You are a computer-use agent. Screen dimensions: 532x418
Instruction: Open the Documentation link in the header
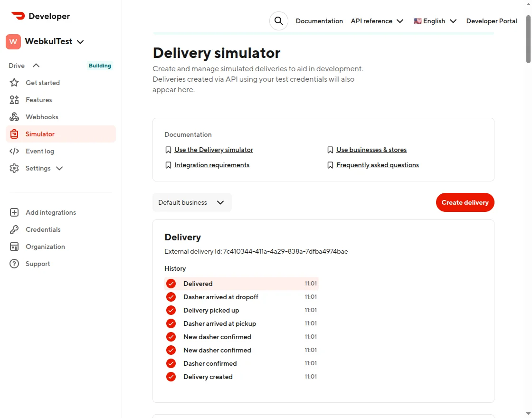click(x=319, y=21)
